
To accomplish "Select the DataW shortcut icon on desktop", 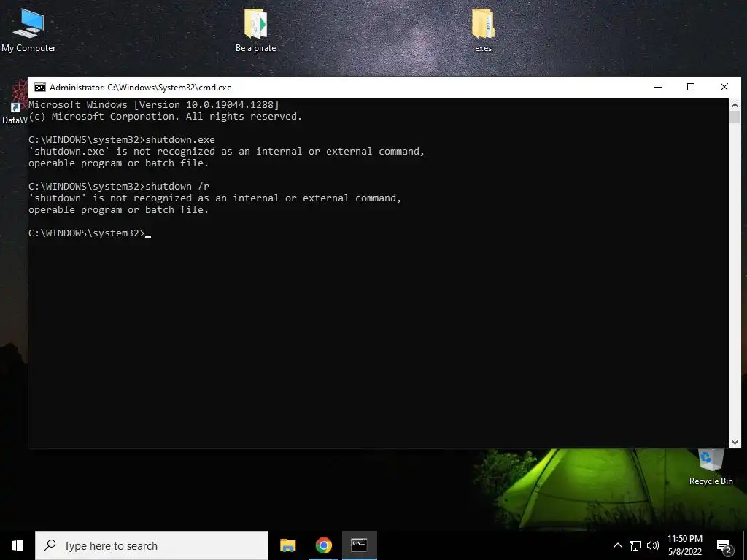I will pyautogui.click(x=15, y=103).
